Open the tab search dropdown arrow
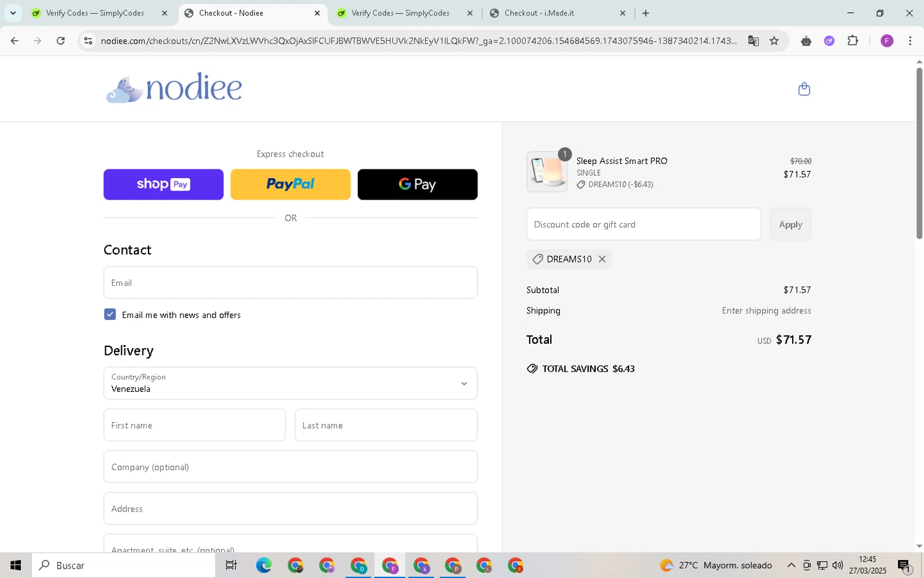This screenshot has width=924, height=578. tap(13, 13)
